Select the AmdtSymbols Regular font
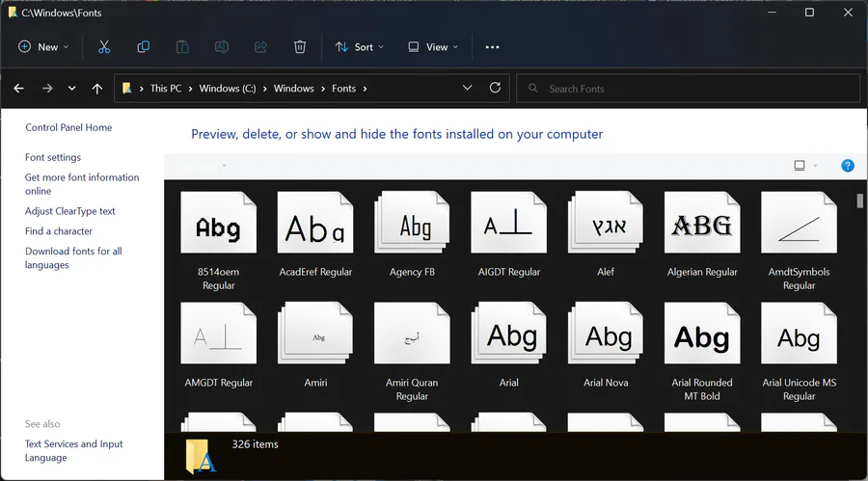The image size is (868, 481). point(799,241)
